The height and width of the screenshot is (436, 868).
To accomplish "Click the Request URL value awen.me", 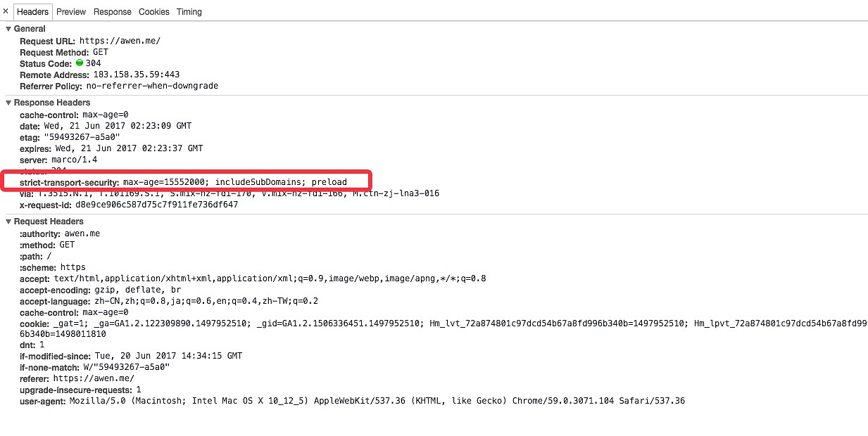I will (x=120, y=41).
